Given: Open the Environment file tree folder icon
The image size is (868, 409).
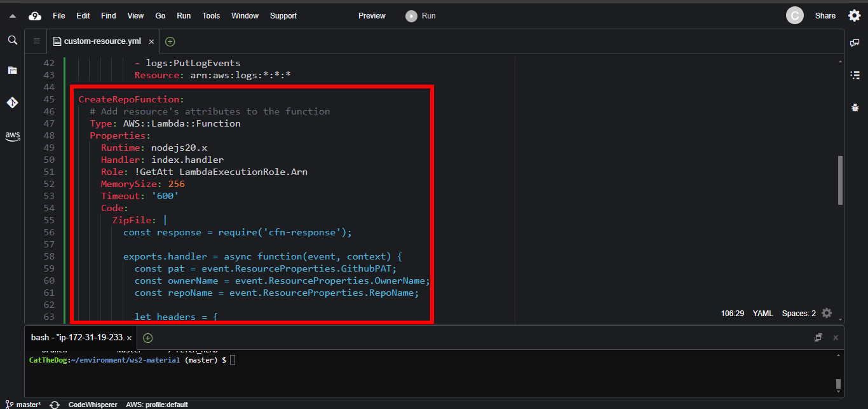Looking at the screenshot, I should (12, 71).
